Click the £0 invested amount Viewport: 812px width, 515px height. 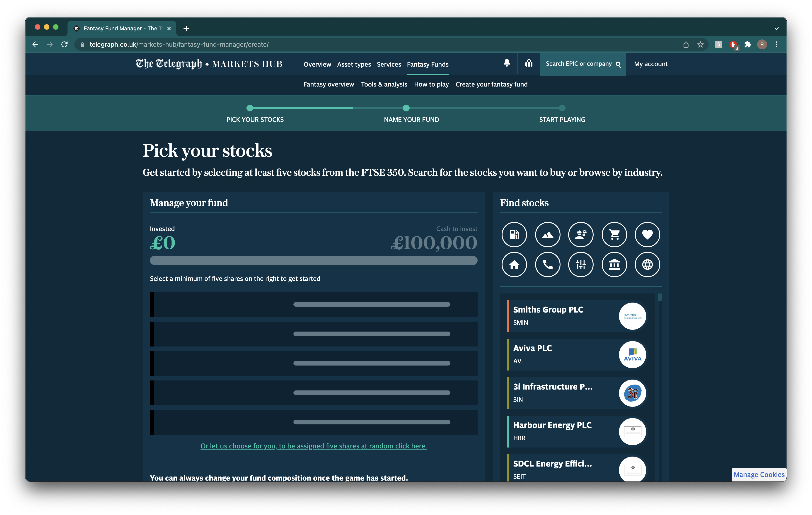pos(162,243)
